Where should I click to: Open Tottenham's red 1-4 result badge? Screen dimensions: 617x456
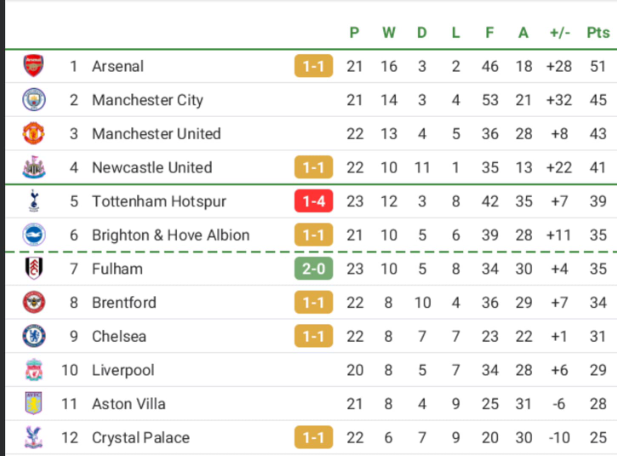tap(314, 201)
